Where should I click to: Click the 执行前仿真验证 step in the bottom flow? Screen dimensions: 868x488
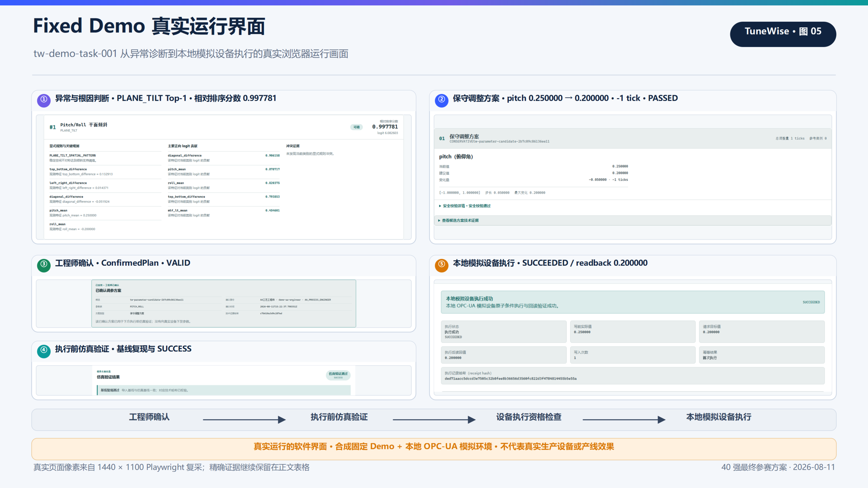click(339, 417)
